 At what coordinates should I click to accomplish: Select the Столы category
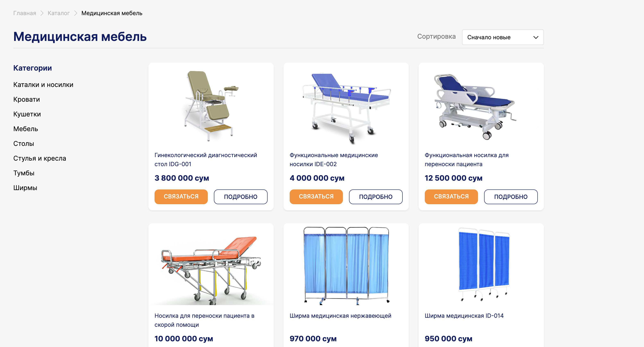coord(24,144)
